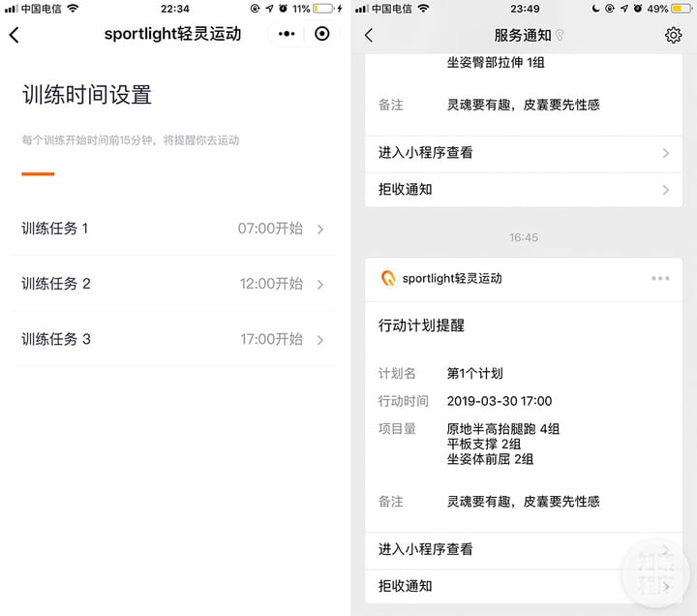This screenshot has width=697, height=616.
Task: Tap 原地半高抬腿跑 4组 item
Action: coord(503,429)
